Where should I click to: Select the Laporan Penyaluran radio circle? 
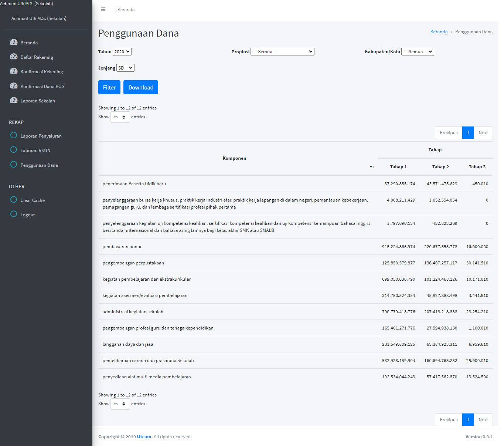(13, 135)
